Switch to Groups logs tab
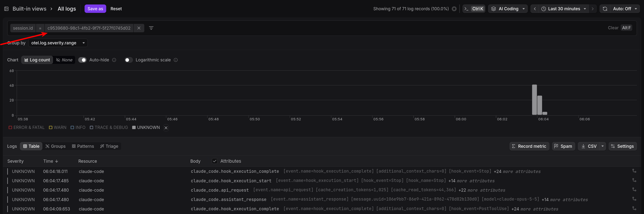The height and width of the screenshot is (214, 644). pos(55,146)
